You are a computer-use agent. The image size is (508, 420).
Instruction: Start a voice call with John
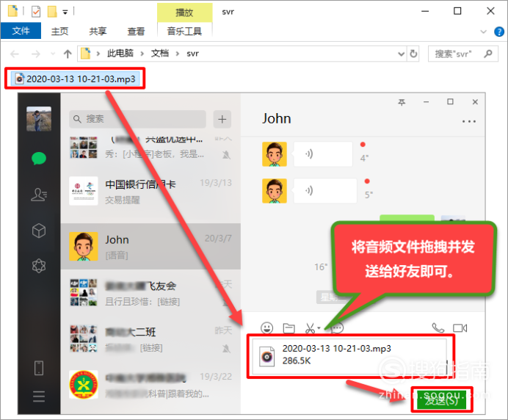click(438, 328)
